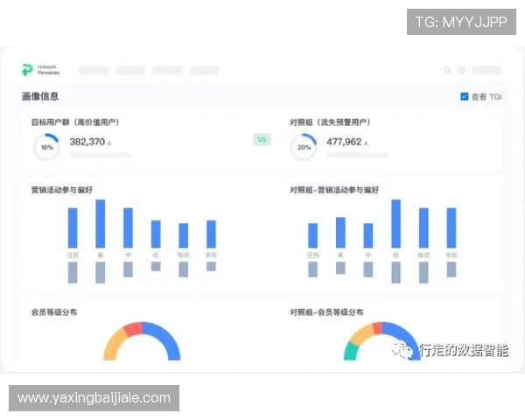Viewport: 525px width, 420px height.
Task: Click the blue 中 bar in target group chart
Action: (128, 227)
